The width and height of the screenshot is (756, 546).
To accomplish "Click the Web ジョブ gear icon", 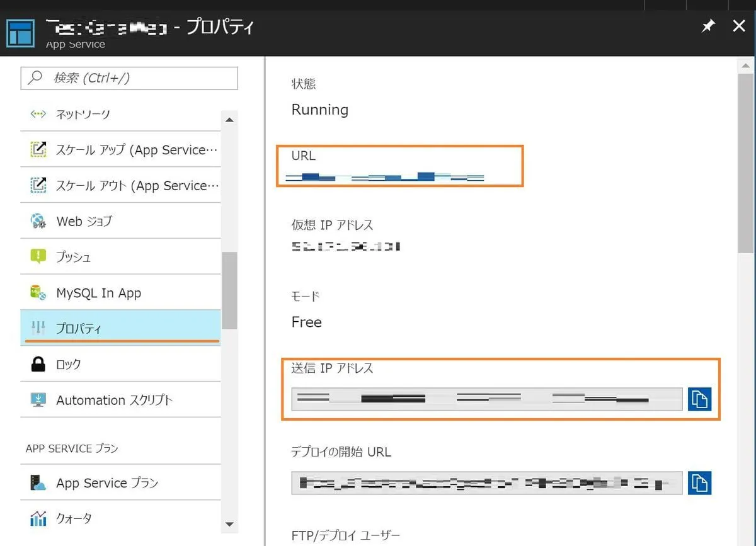I will [38, 221].
